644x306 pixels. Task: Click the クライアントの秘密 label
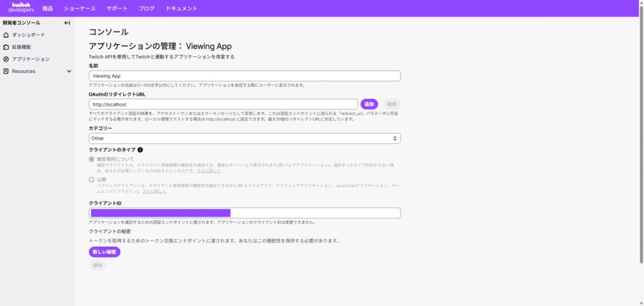click(109, 232)
